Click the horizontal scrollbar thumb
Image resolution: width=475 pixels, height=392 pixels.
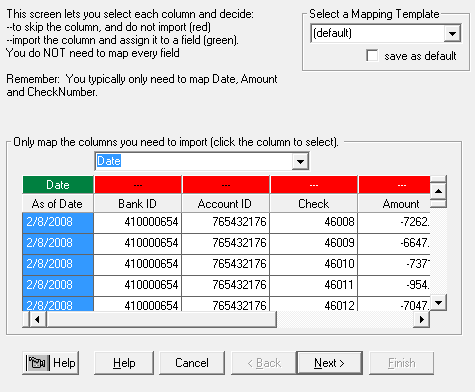click(161, 319)
